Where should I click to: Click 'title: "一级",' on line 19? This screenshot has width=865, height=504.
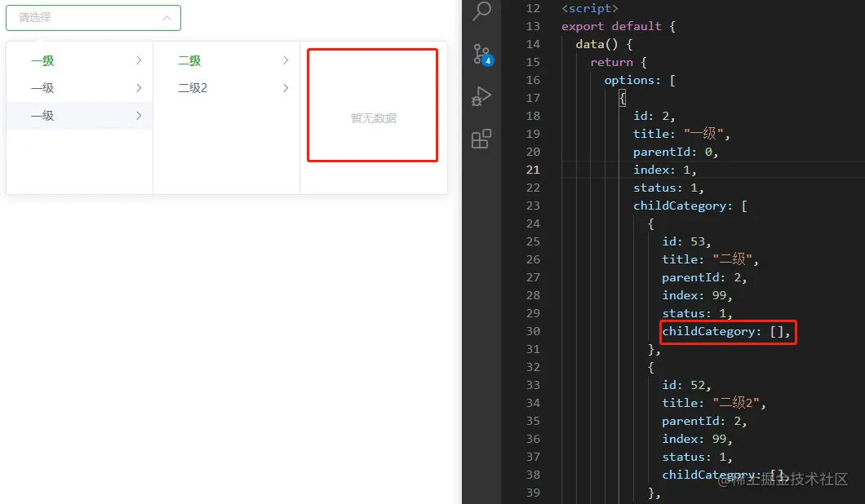point(682,134)
